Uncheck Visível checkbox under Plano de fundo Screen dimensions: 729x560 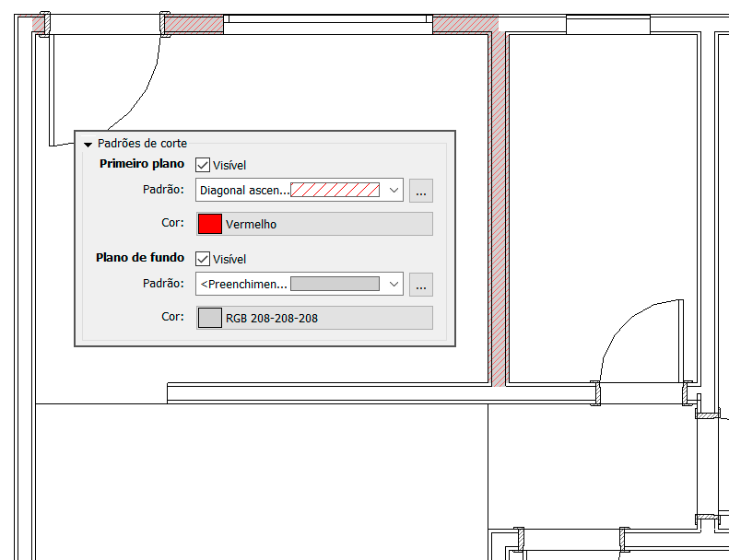tap(204, 259)
